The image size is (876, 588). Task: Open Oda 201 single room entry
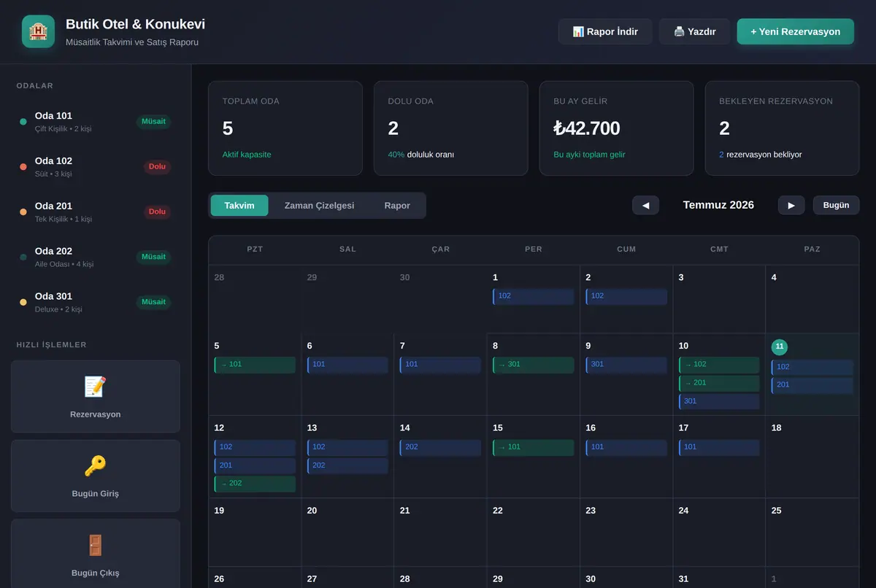point(96,212)
